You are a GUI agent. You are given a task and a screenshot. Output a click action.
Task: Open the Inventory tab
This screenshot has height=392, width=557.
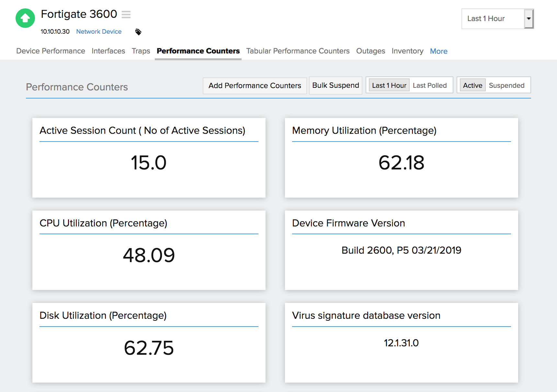(x=407, y=51)
